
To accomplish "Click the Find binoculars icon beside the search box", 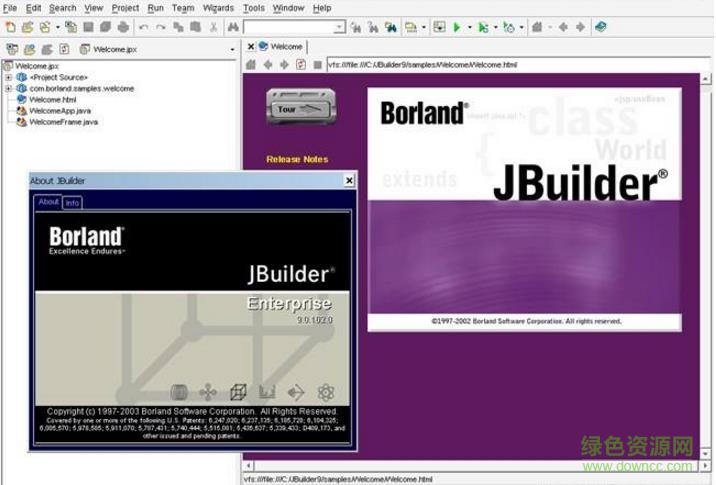I will [233, 27].
